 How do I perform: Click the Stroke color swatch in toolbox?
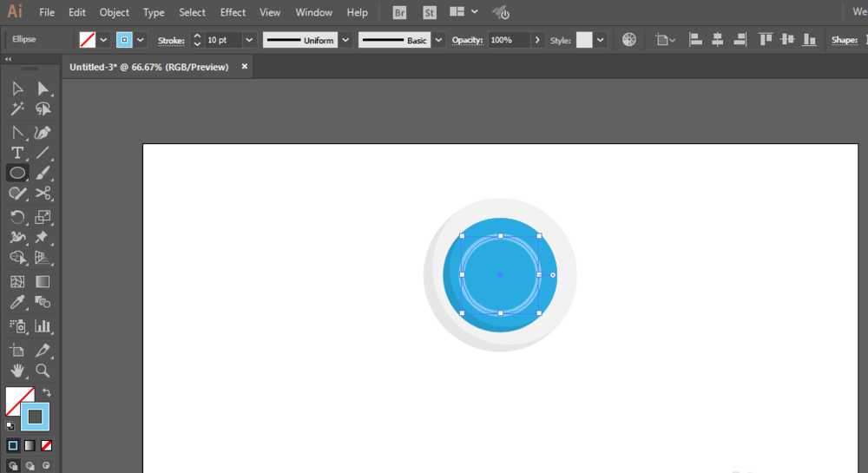(36, 417)
